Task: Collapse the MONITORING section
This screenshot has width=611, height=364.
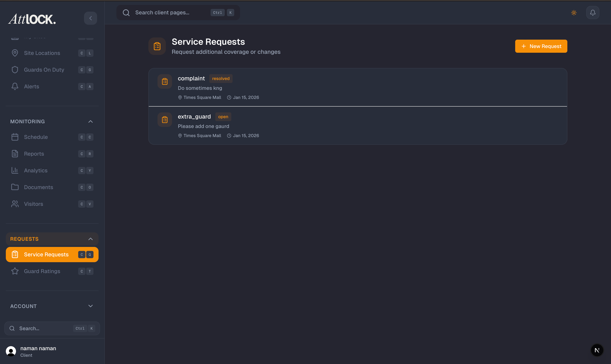Action: (90, 121)
